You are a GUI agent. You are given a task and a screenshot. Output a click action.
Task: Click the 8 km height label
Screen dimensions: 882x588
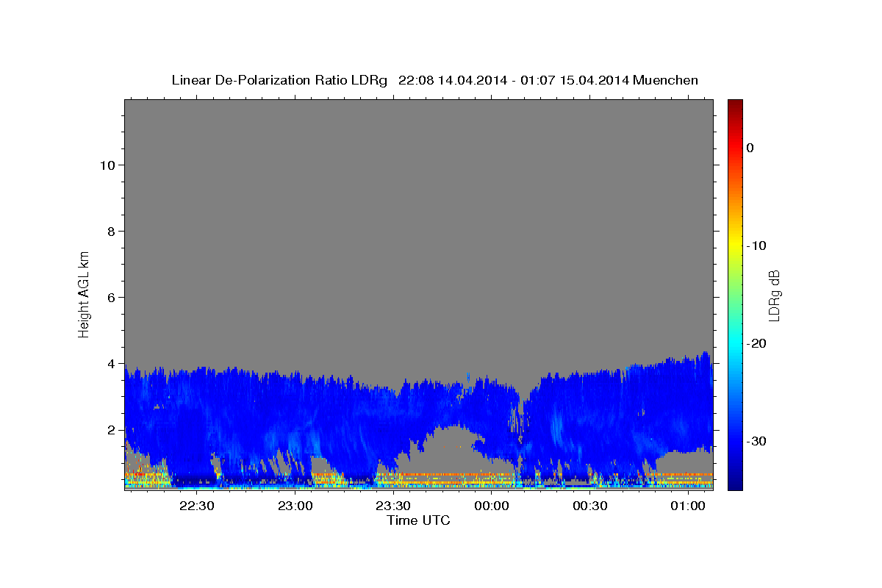111,231
